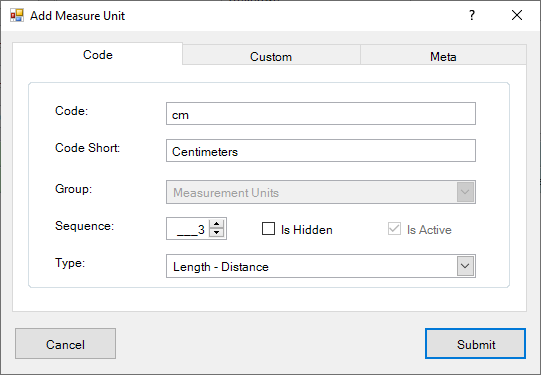Click the Submit button
The width and height of the screenshot is (541, 375).
coord(475,344)
